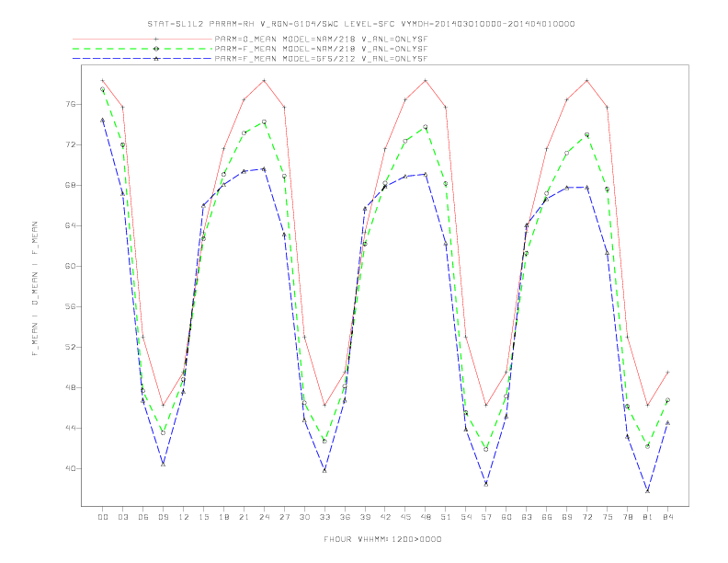Click the blue dashed legend line sample
The image size is (728, 563).
(142, 59)
